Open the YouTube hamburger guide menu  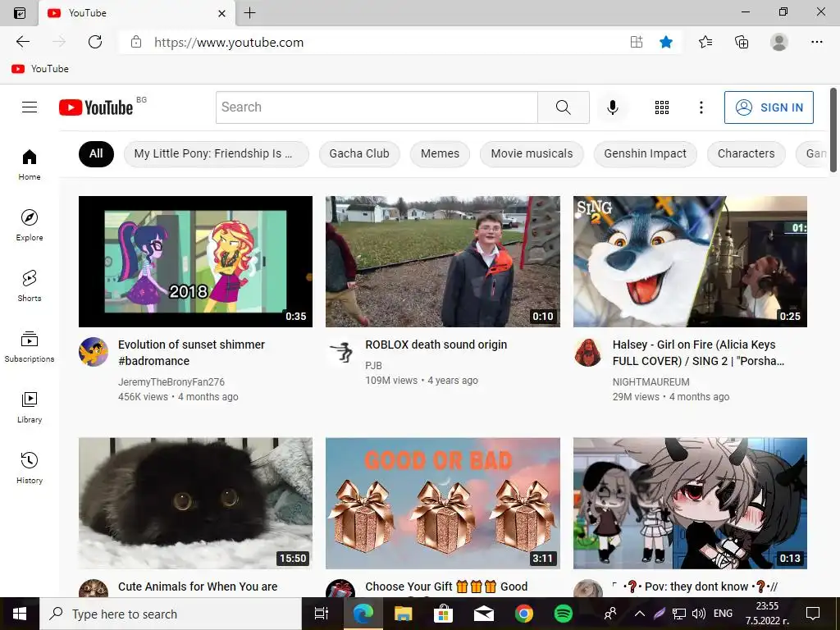pyautogui.click(x=30, y=107)
